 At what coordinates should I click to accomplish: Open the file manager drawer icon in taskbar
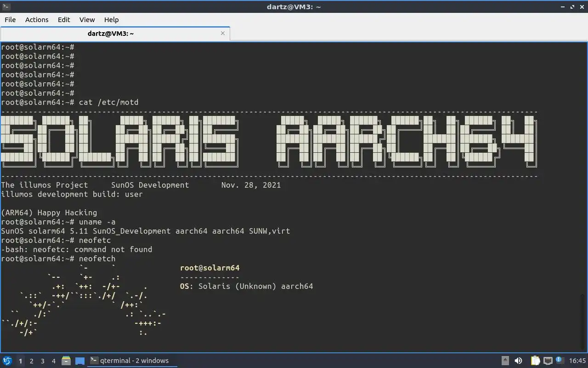tap(66, 361)
